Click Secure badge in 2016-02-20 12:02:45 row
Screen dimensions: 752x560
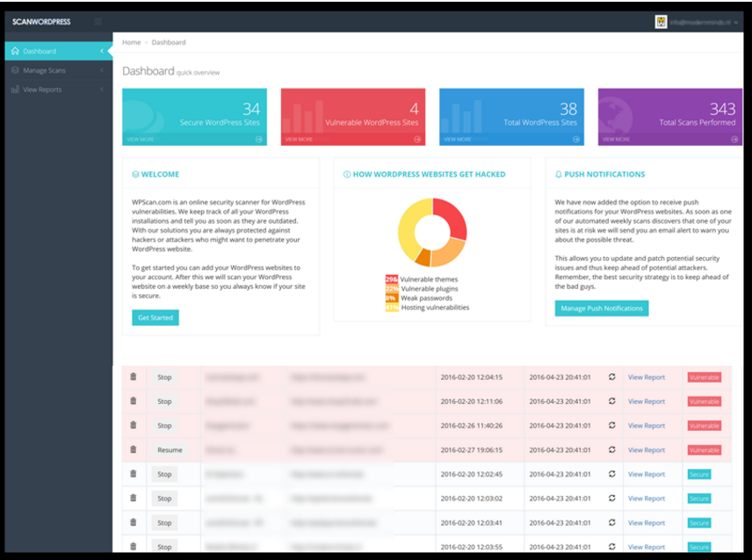click(x=698, y=474)
